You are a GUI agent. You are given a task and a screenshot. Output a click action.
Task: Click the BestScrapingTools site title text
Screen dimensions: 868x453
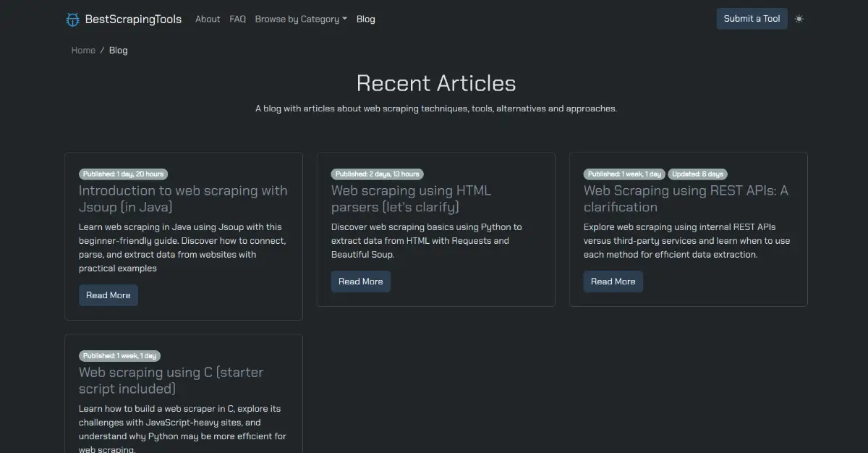(x=132, y=19)
